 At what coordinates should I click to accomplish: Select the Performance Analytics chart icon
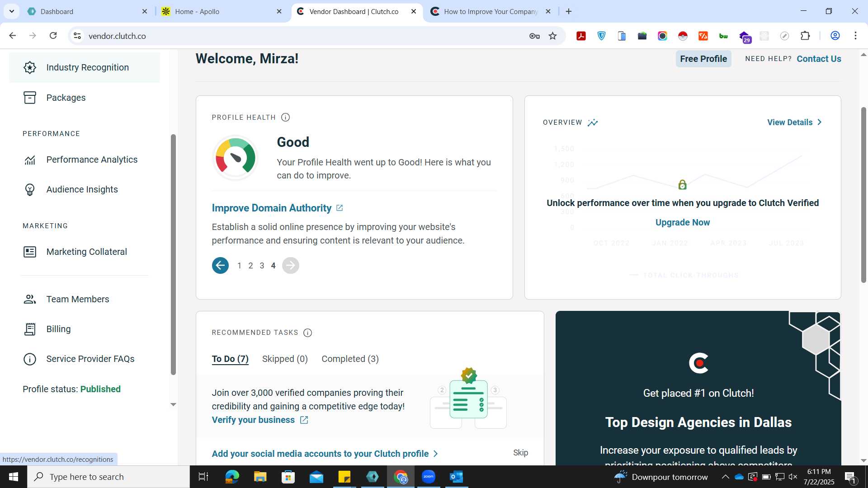point(30,160)
